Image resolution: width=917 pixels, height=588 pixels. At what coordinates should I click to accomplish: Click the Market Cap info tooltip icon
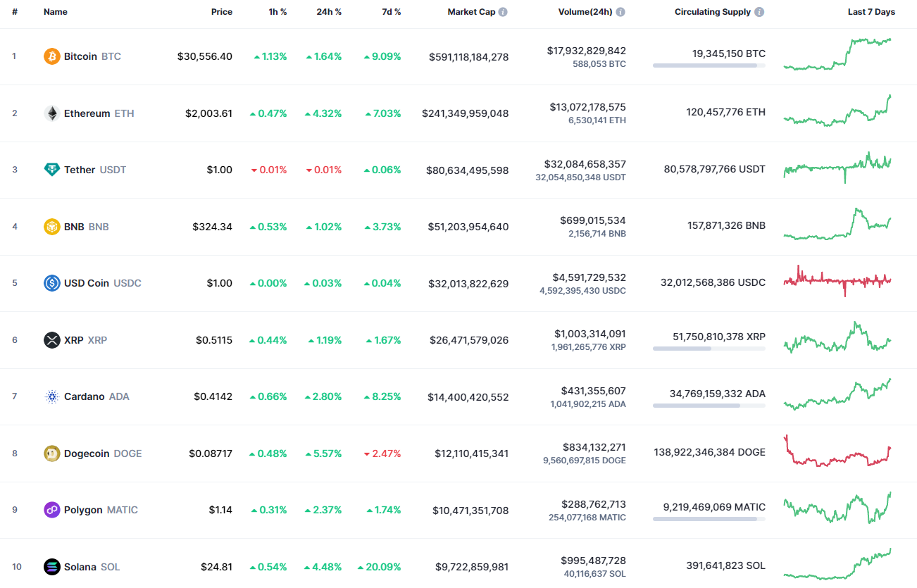[503, 11]
